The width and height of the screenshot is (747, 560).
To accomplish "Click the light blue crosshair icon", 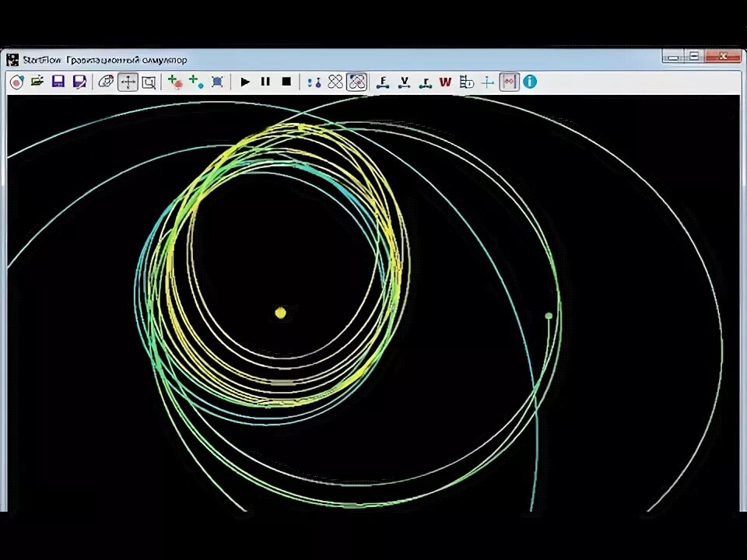I will click(487, 82).
